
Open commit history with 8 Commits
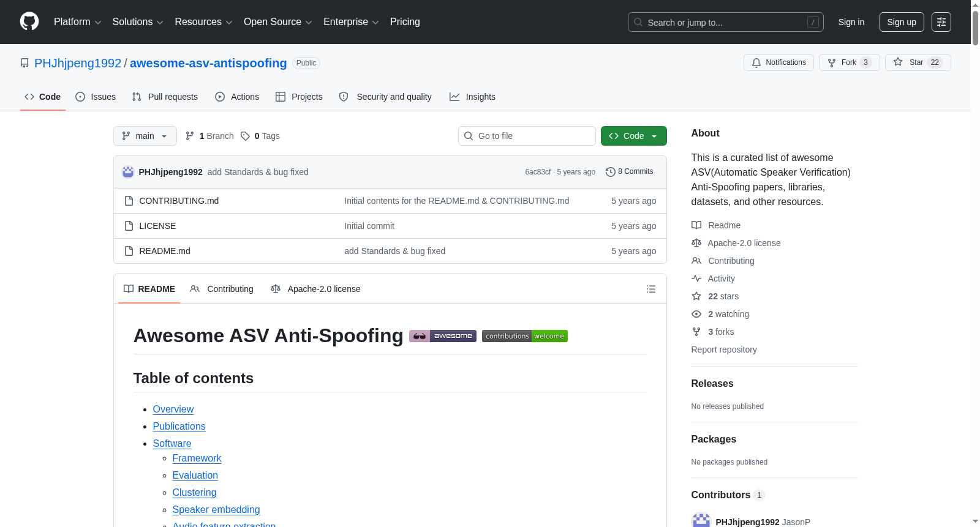pos(629,172)
